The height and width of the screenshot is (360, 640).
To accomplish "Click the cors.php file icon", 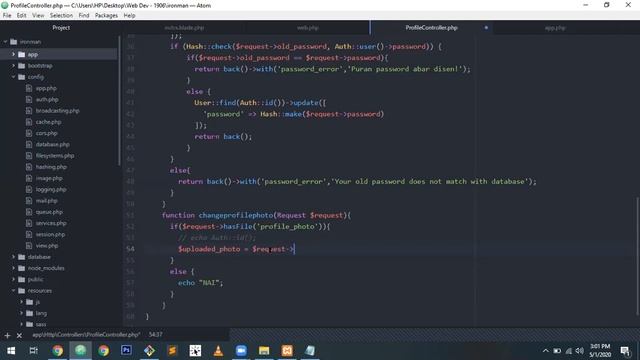I will tap(29, 133).
